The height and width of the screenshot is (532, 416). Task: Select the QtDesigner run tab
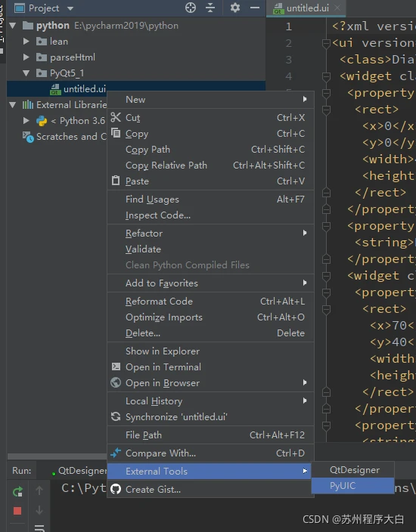(x=79, y=470)
